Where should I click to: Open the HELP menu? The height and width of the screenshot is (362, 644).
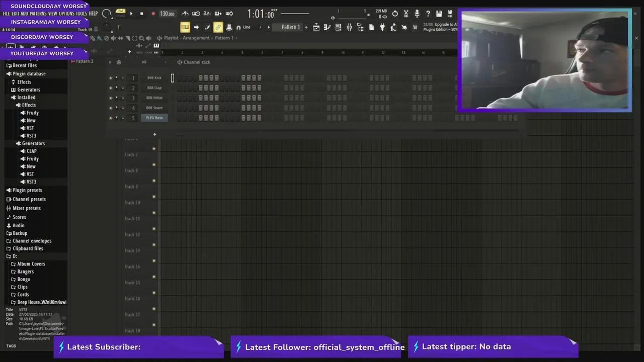(x=93, y=14)
